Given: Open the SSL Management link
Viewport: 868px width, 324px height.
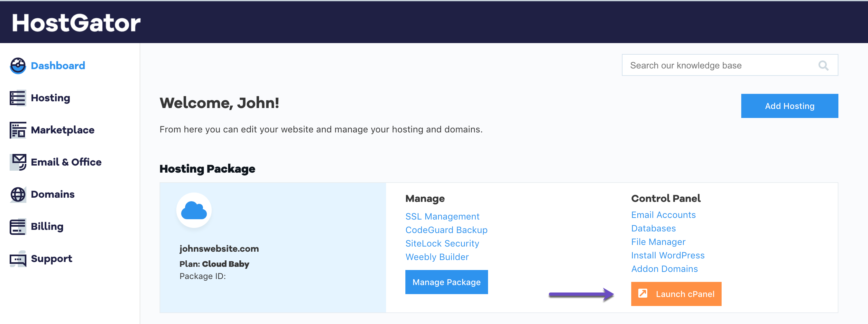Looking at the screenshot, I should [442, 216].
